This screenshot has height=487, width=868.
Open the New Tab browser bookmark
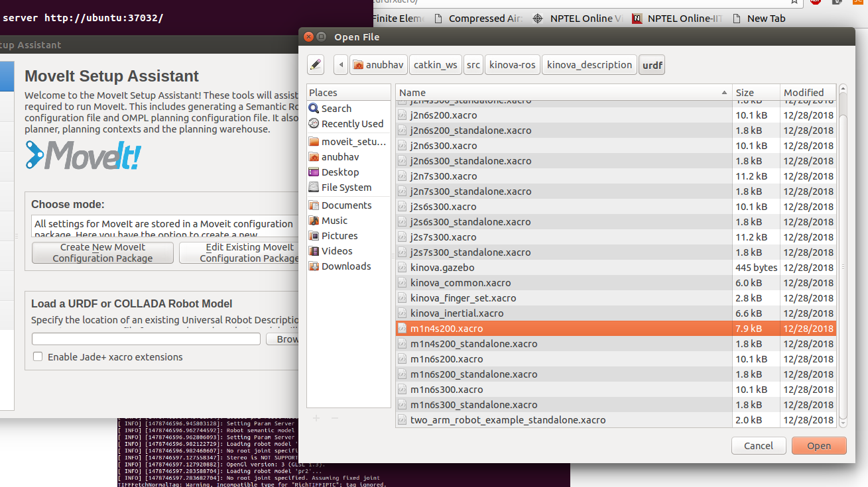point(759,19)
